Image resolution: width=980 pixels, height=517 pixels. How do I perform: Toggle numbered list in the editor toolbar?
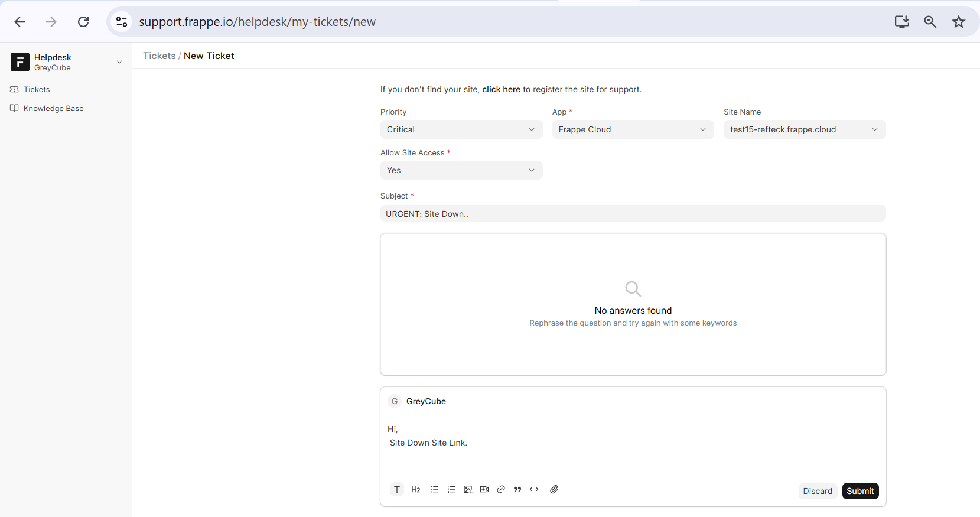(x=451, y=489)
